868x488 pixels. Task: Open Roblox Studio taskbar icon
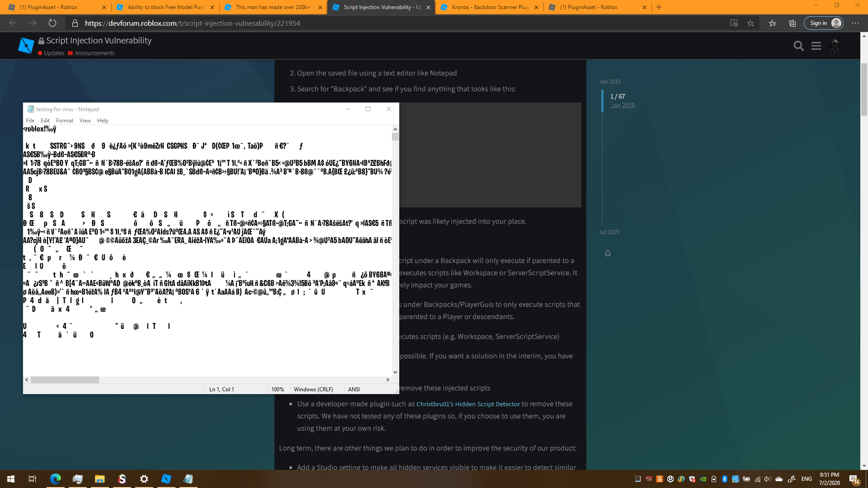pos(166,479)
